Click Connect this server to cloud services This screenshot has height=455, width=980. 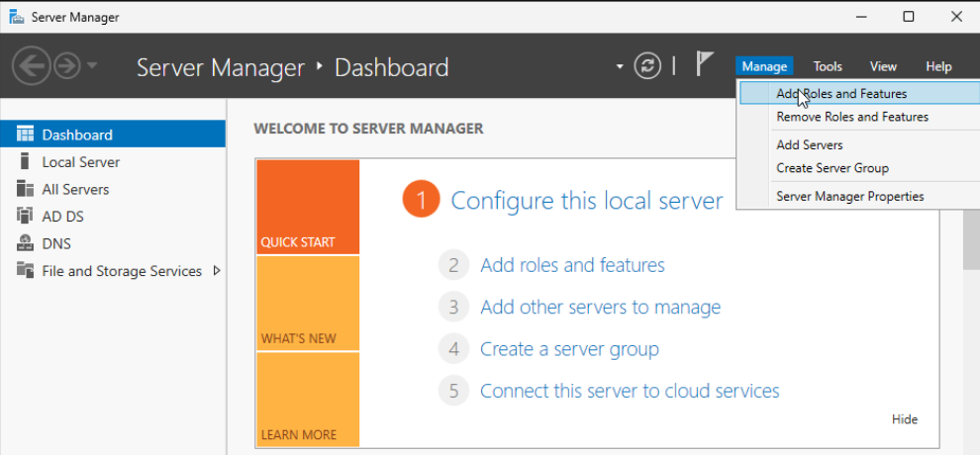tap(630, 391)
